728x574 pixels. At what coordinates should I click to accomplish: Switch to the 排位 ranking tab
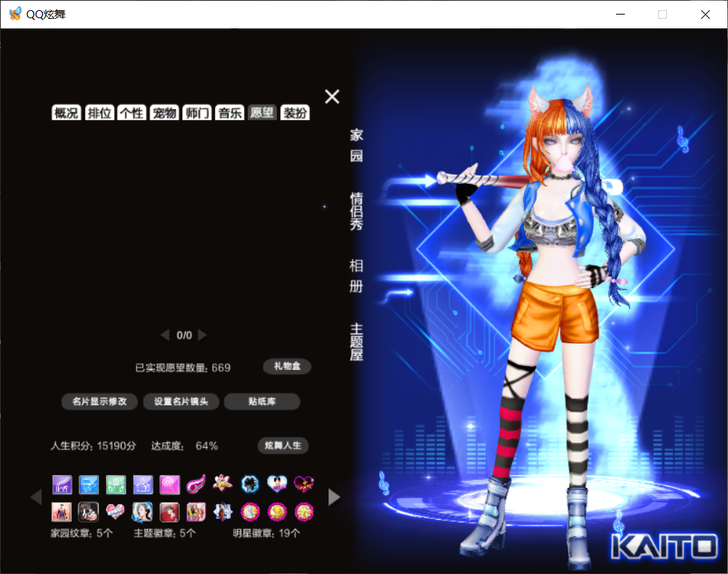[100, 113]
